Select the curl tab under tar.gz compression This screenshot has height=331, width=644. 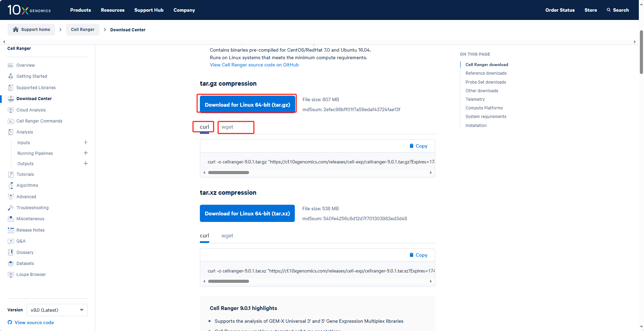click(204, 127)
